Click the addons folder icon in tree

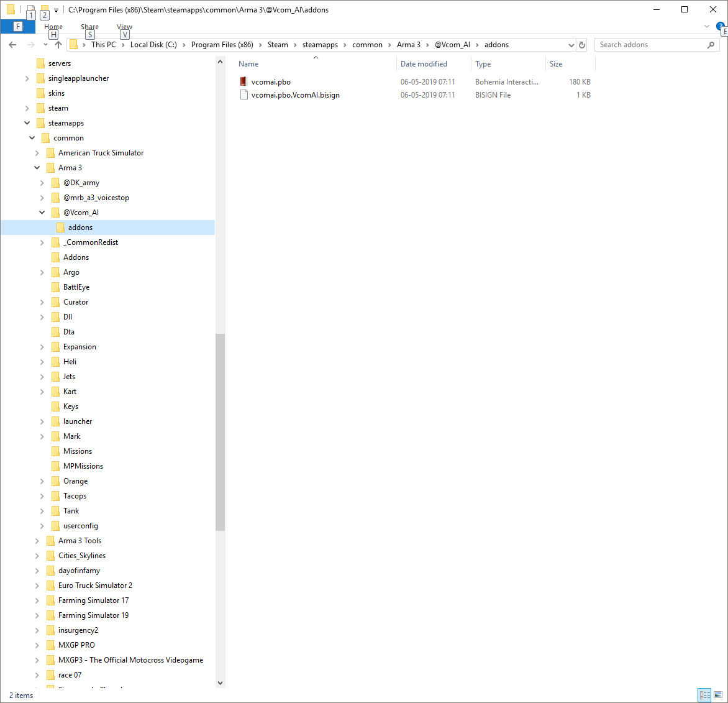coord(60,227)
